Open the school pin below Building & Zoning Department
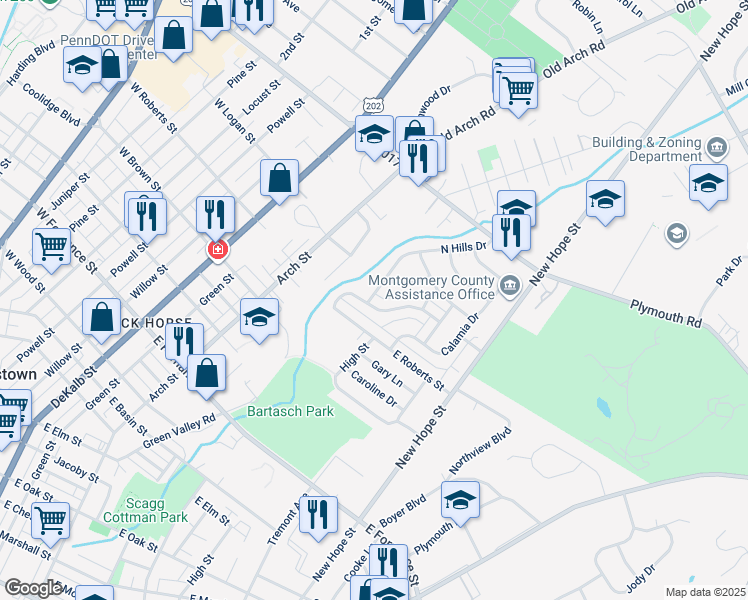 708,184
